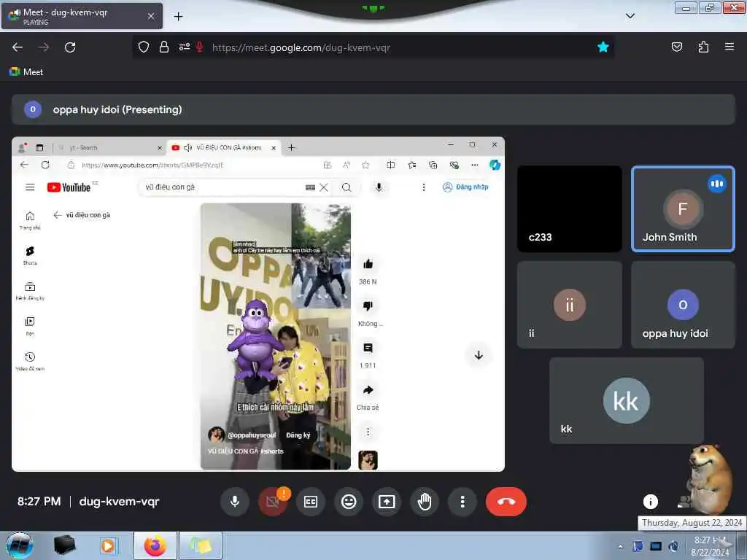Select the c233 participant tile
The height and width of the screenshot is (560, 747).
[x=569, y=209]
